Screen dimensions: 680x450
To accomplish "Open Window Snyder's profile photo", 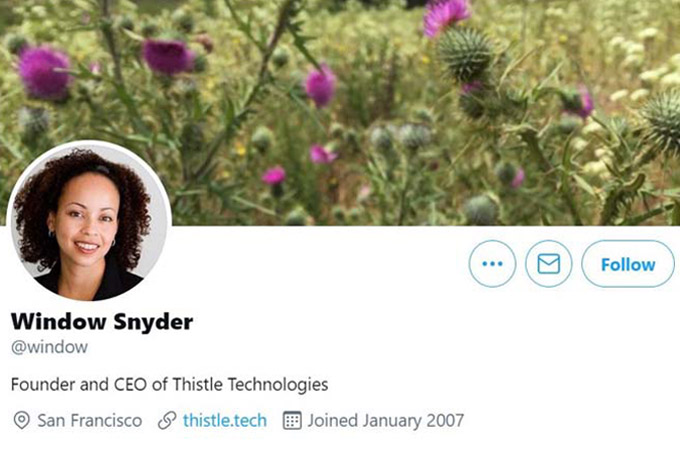I will coord(89,220).
